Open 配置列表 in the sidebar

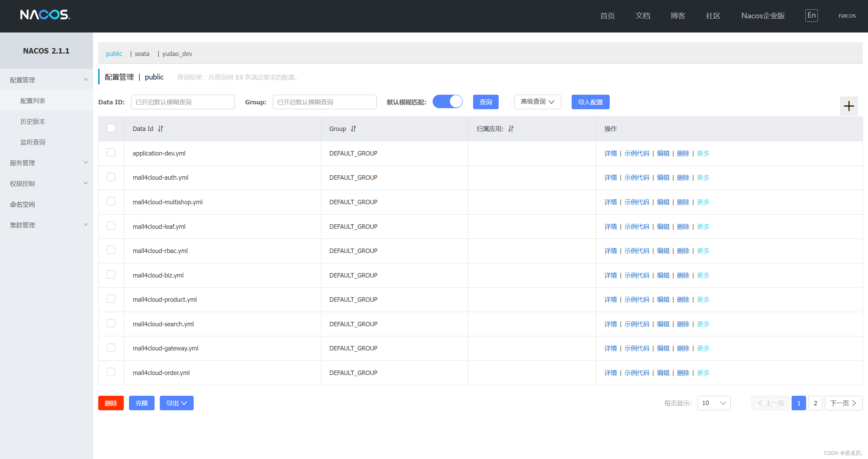[x=46, y=101]
